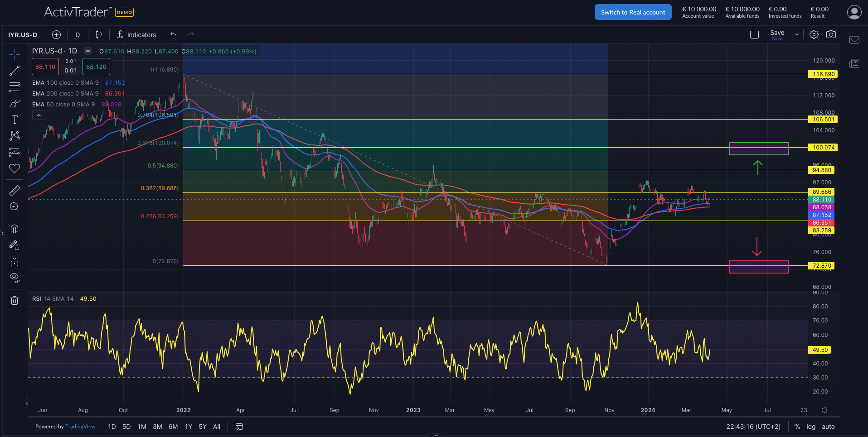The width and height of the screenshot is (868, 437).
Task: Select the brush drawing tool
Action: [x=15, y=103]
